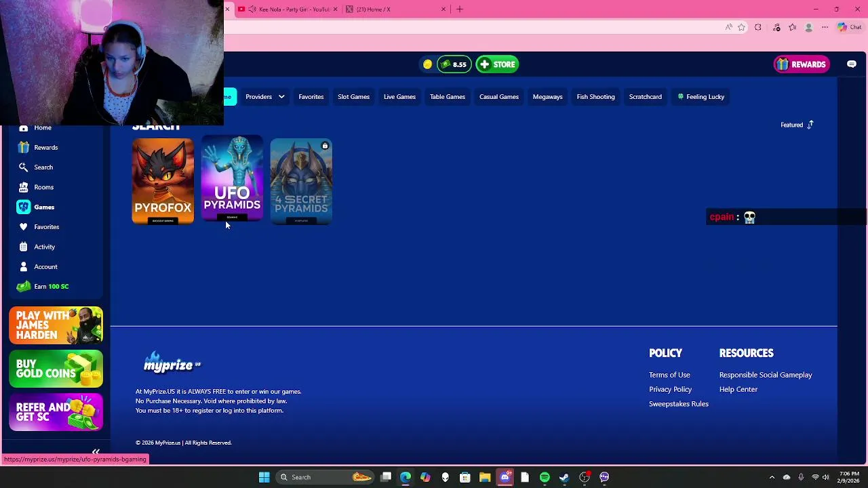Expand the Providers dropdown
Screen dimensions: 868x488
(x=264, y=97)
